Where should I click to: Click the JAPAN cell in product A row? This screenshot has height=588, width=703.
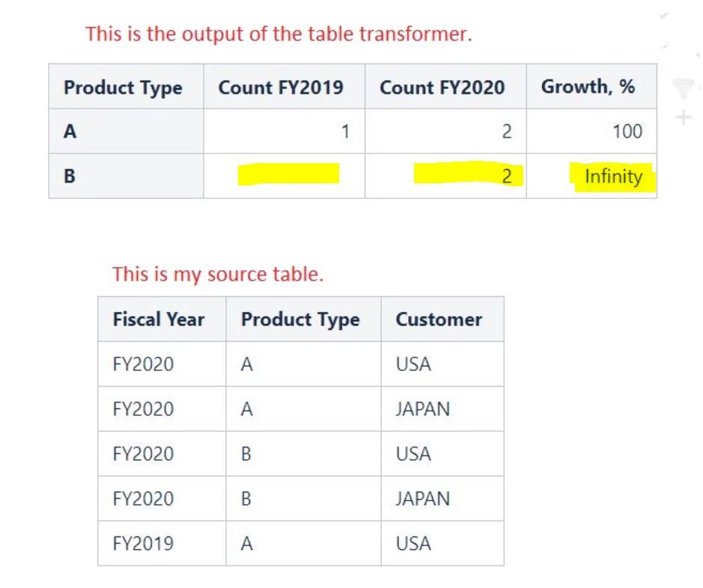point(442,409)
